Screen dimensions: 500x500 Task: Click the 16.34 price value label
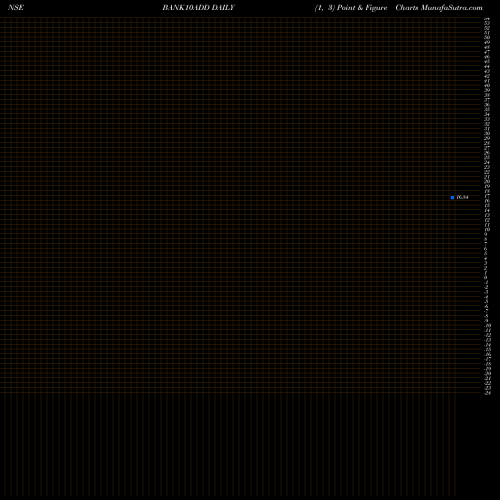[x=462, y=197]
